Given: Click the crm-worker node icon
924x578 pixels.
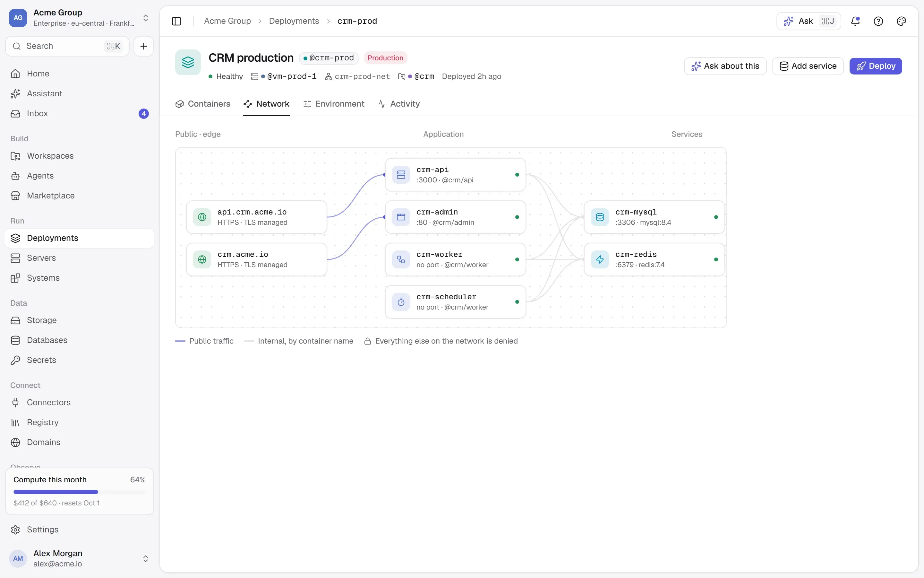Looking at the screenshot, I should pyautogui.click(x=401, y=259).
